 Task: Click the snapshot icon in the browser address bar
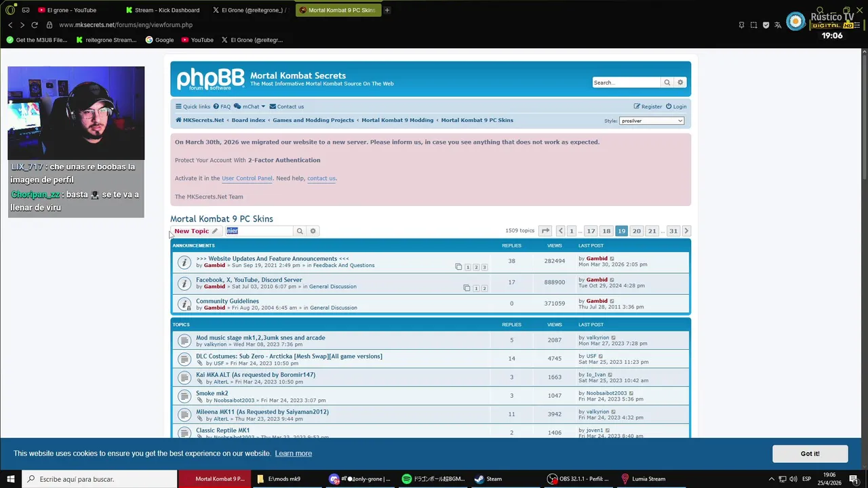753,25
